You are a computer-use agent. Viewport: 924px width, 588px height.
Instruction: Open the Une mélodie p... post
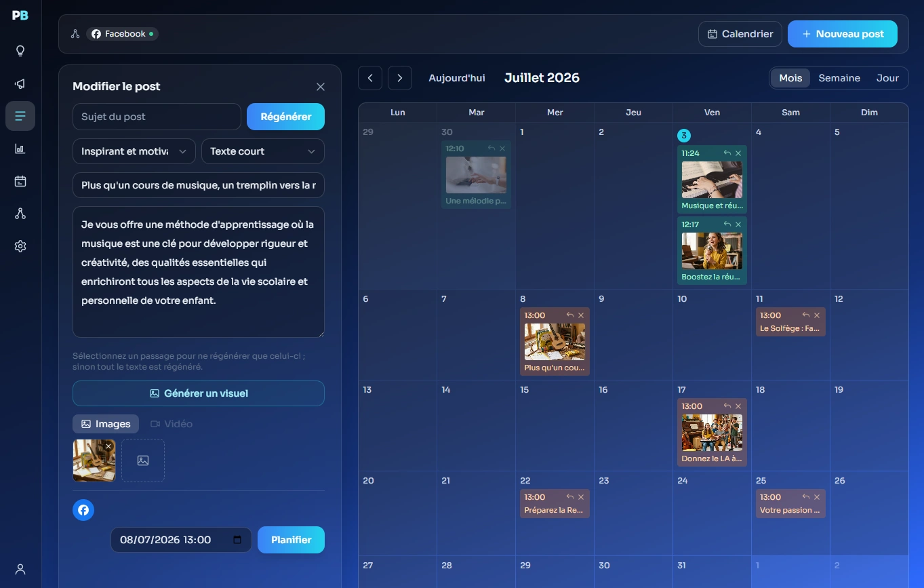476,174
